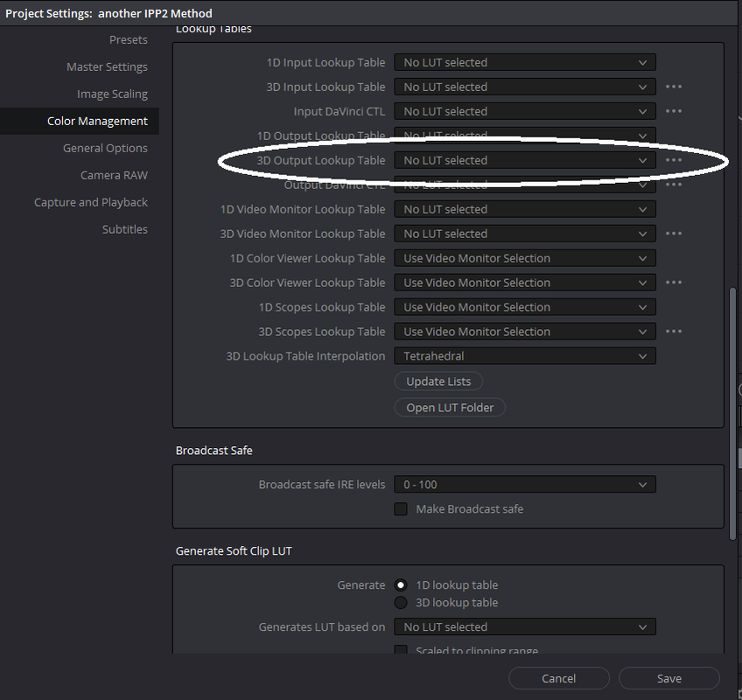Open the General Options section
Viewport: 742px width, 700px height.
point(105,148)
